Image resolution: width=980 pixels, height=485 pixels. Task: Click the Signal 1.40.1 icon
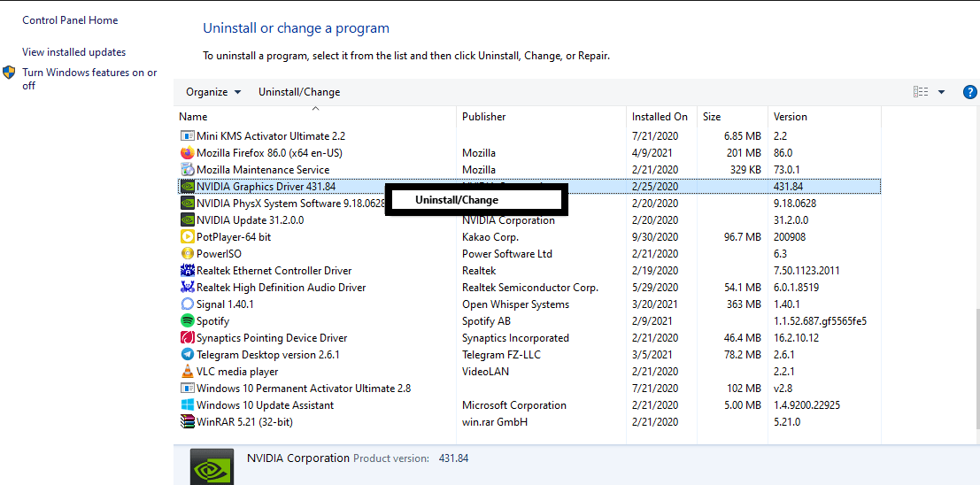pyautogui.click(x=188, y=304)
